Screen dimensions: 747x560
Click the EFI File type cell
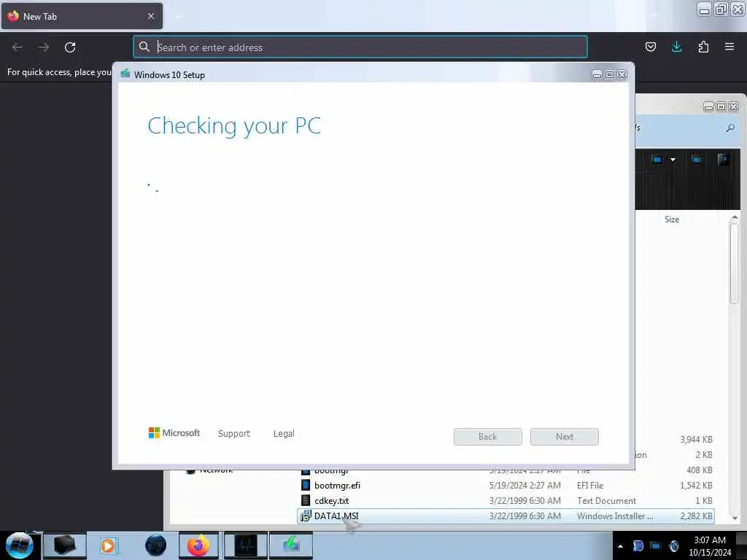(590, 486)
